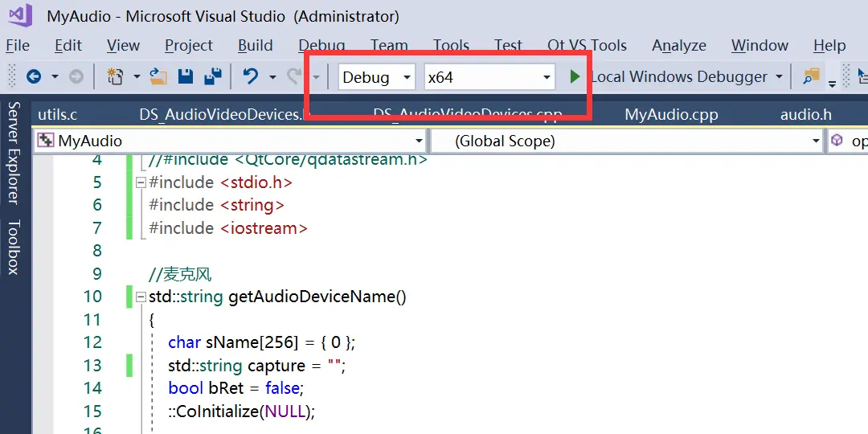Click on the <iostream> include text
The image size is (868, 434).
pos(264,228)
